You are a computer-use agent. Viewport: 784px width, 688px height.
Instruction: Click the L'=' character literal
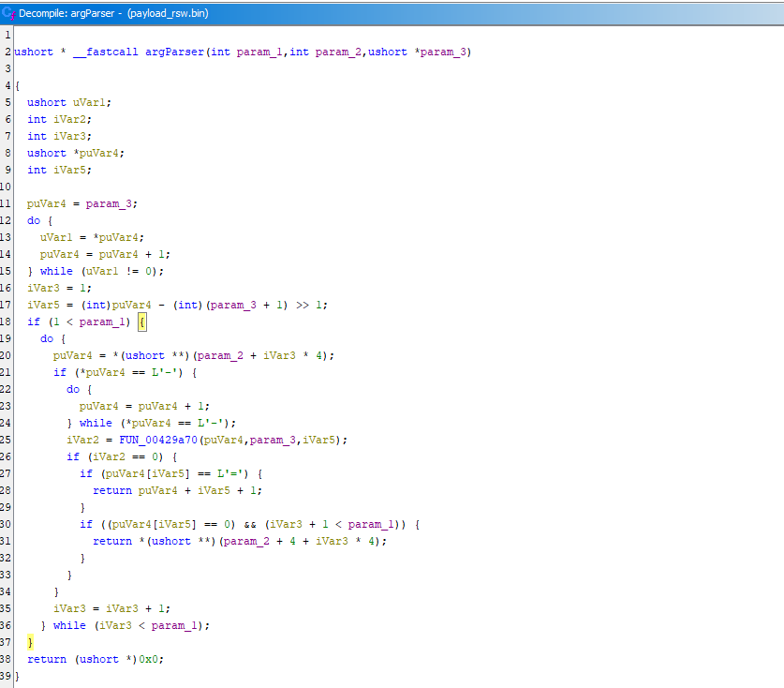click(x=232, y=473)
